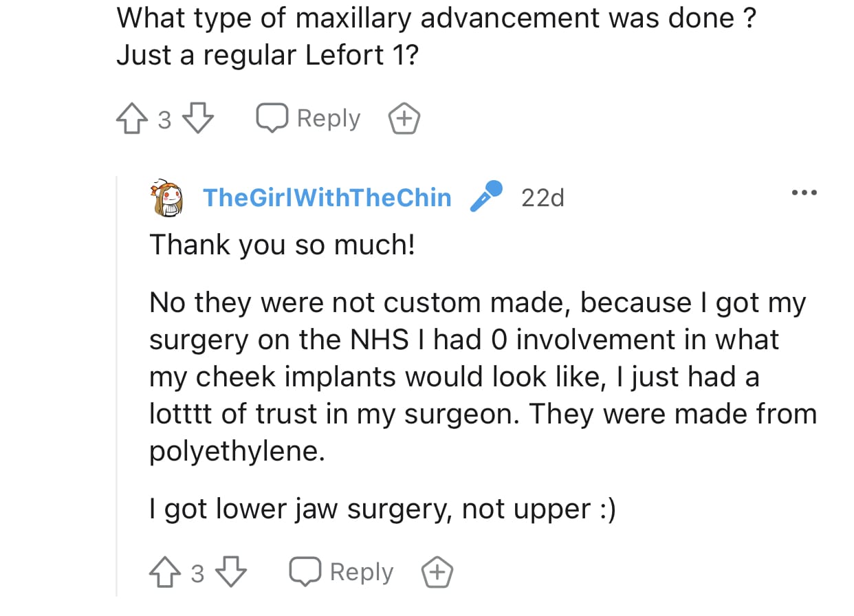The image size is (854, 616).
Task: Give an award to the Lefort comment
Action: click(x=405, y=119)
